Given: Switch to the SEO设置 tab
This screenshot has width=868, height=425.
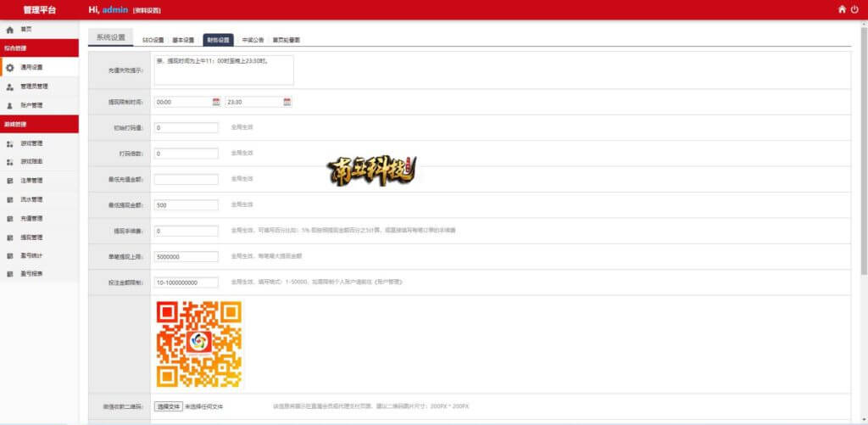Looking at the screenshot, I should 153,40.
